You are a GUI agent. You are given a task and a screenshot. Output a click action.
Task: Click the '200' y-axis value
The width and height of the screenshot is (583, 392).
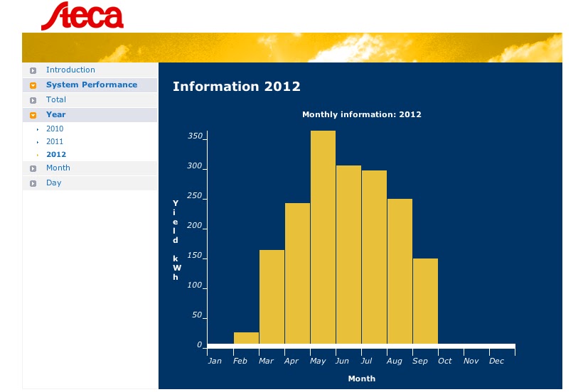(x=195, y=225)
